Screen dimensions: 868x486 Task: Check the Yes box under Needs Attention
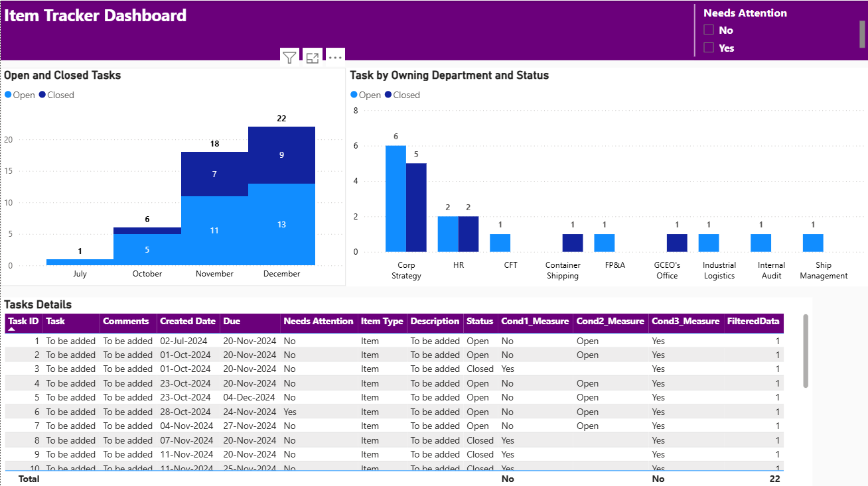click(708, 48)
